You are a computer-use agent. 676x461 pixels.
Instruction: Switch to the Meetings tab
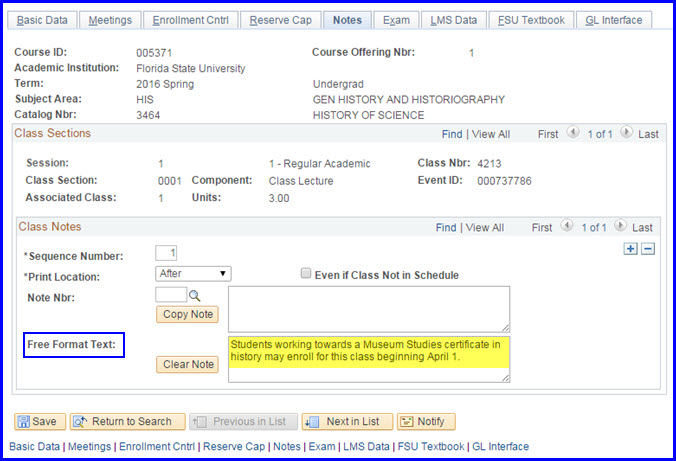(x=110, y=20)
